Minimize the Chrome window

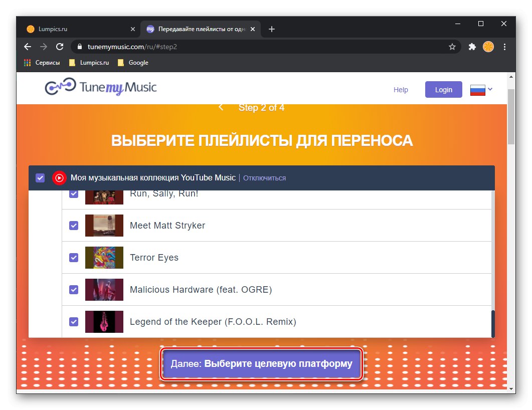pos(458,24)
